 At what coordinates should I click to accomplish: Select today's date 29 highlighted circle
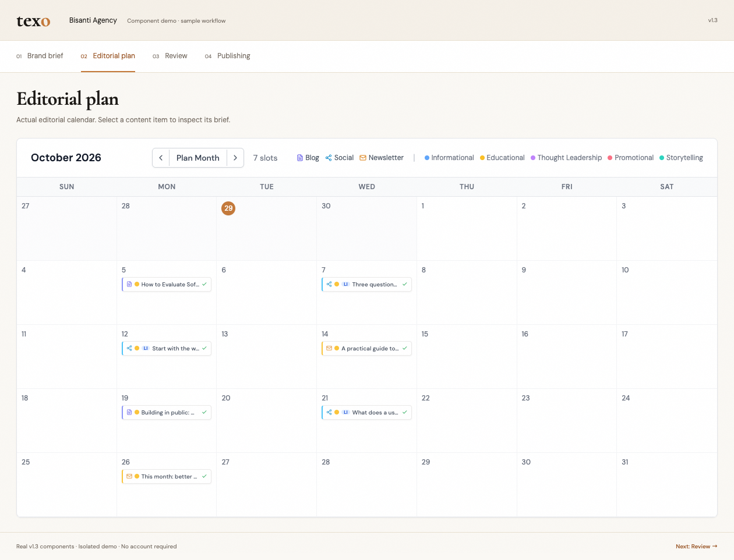[228, 208]
